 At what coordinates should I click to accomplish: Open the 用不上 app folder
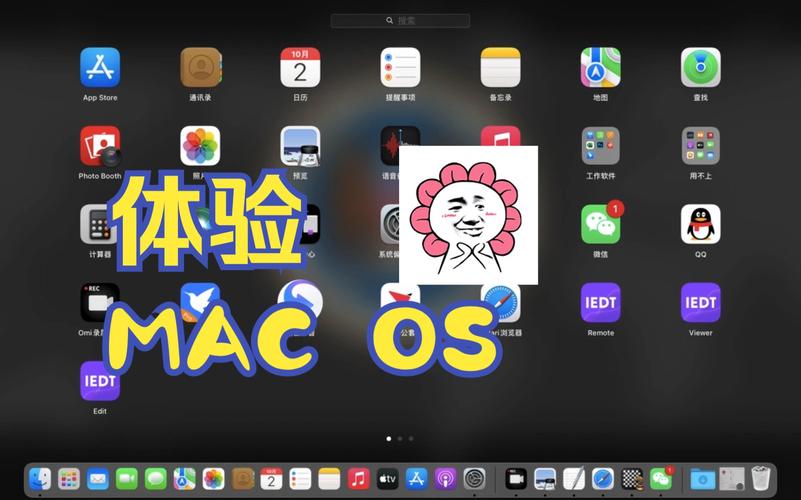click(701, 146)
